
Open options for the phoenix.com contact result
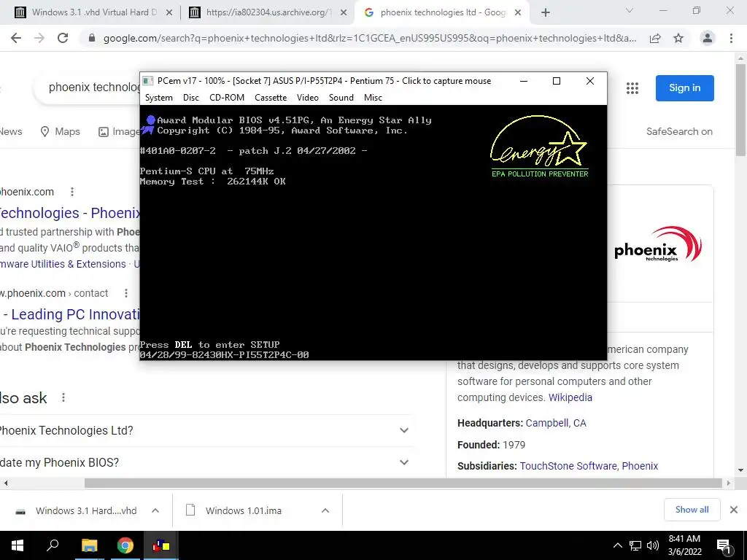click(125, 293)
